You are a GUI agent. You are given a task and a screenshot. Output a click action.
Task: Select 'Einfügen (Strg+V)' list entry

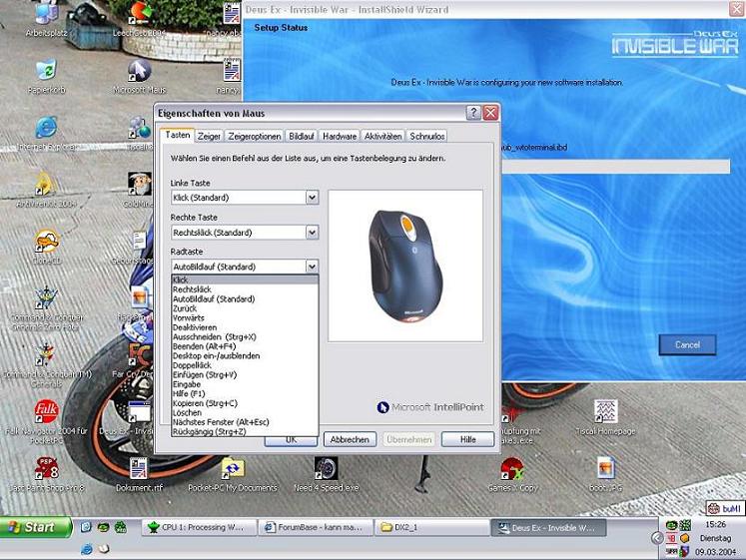[245, 374]
